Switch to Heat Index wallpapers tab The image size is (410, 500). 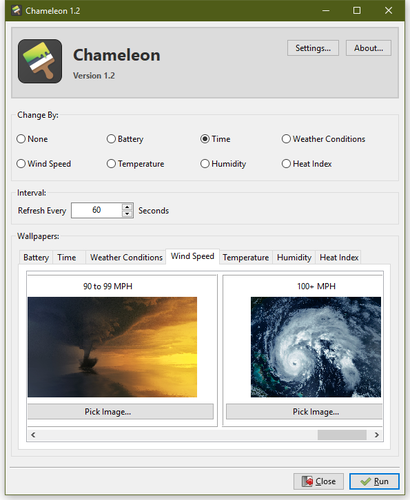339,257
